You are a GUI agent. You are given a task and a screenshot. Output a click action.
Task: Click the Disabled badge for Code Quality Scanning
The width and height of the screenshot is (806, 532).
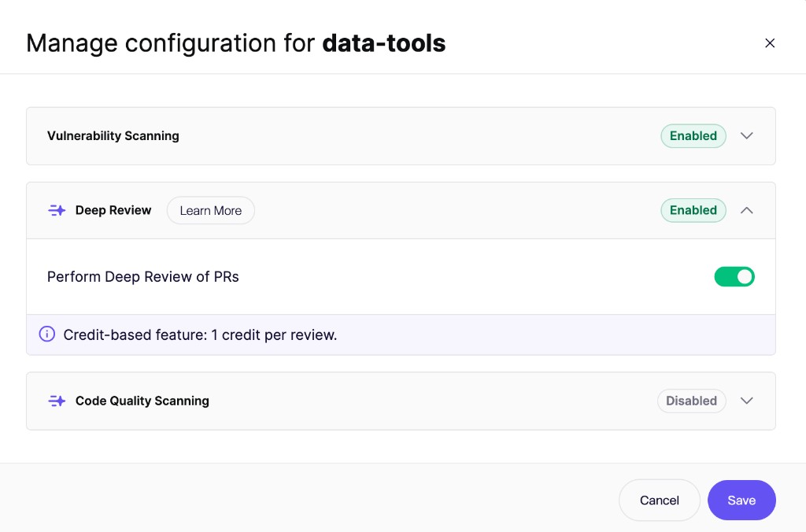691,401
